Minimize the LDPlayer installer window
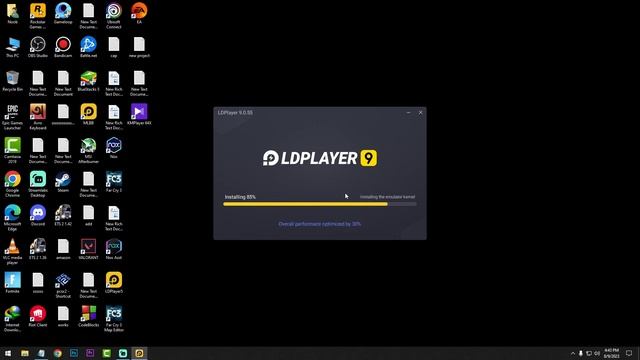Image resolution: width=640 pixels, height=360 pixels. (408, 113)
